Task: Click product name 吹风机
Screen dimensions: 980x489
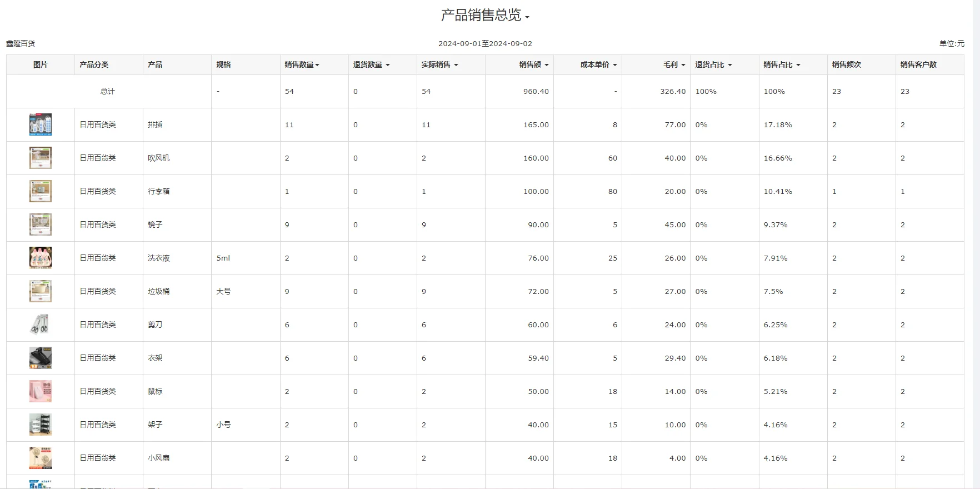Action: 159,158
